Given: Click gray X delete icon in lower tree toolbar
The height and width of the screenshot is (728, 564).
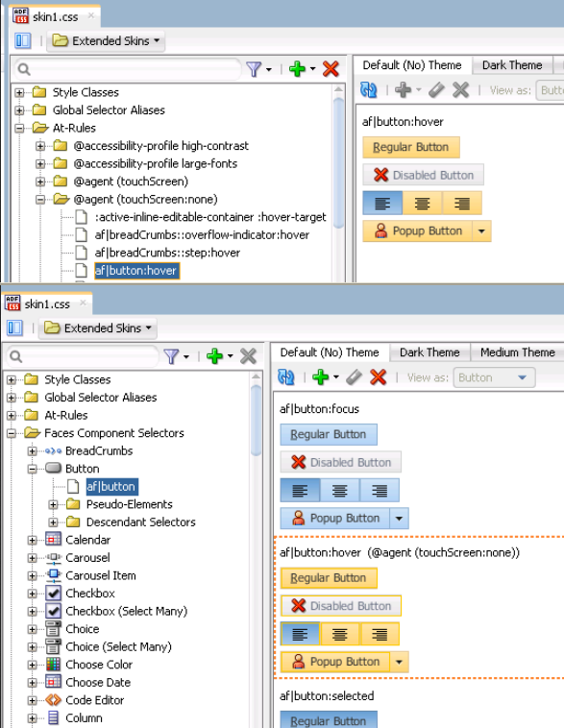Looking at the screenshot, I should pos(248,356).
